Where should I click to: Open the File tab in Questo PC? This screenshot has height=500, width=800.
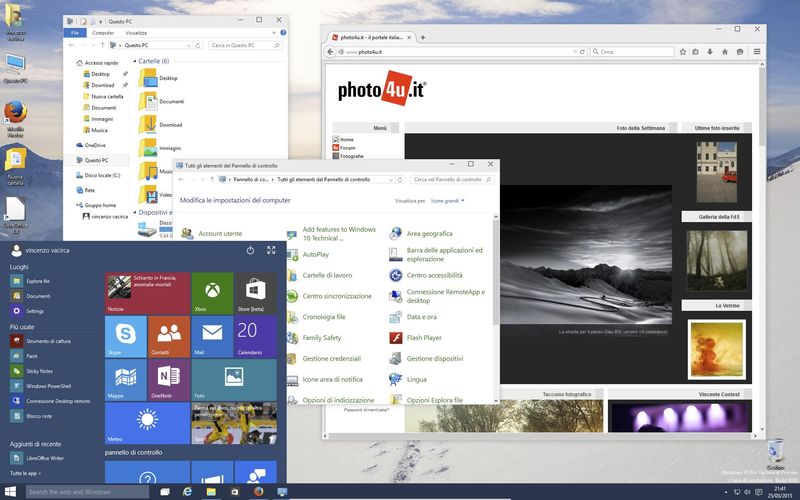coord(75,33)
